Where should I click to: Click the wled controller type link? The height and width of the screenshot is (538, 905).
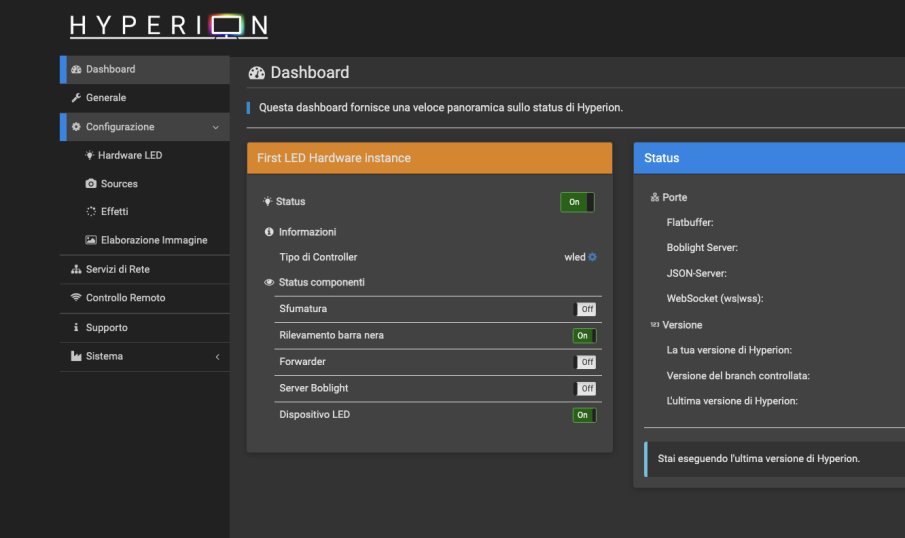574,257
